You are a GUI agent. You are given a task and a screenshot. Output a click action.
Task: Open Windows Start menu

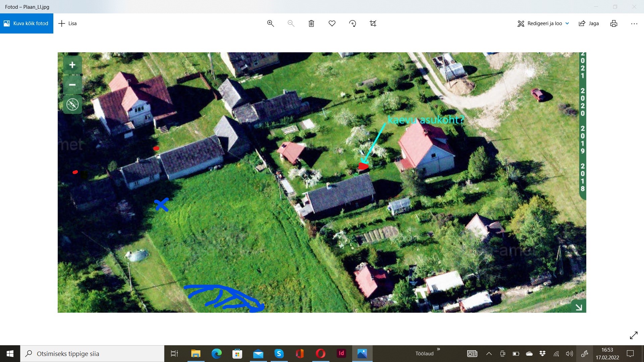pyautogui.click(x=10, y=354)
